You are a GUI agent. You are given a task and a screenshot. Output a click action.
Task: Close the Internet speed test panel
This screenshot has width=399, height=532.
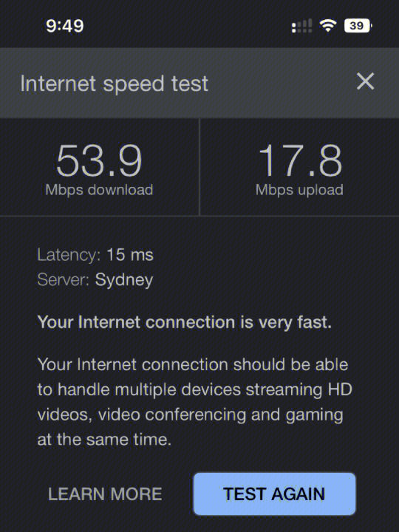[366, 81]
